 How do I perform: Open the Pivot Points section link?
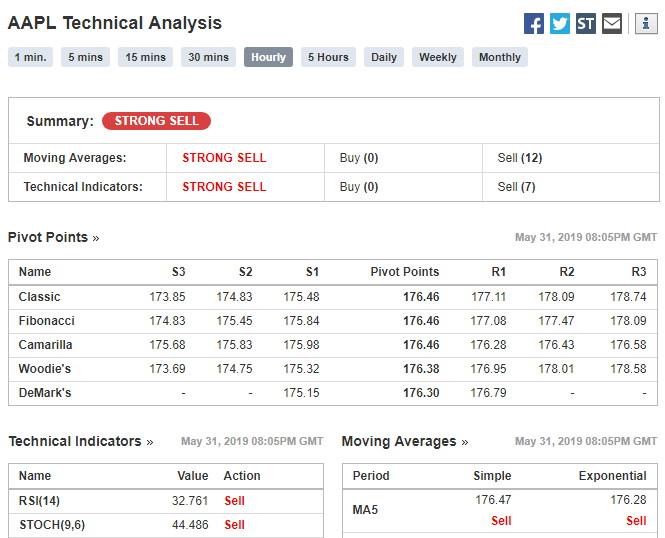click(53, 237)
